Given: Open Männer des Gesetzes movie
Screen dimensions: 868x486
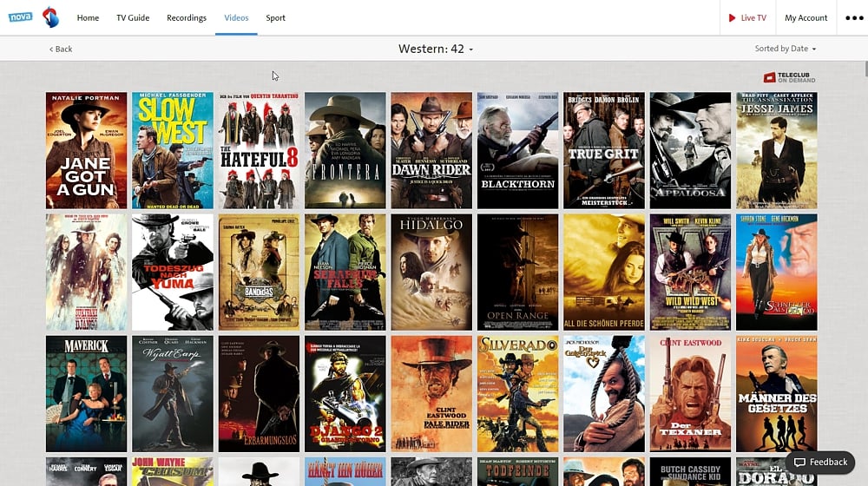Looking at the screenshot, I should [x=777, y=394].
